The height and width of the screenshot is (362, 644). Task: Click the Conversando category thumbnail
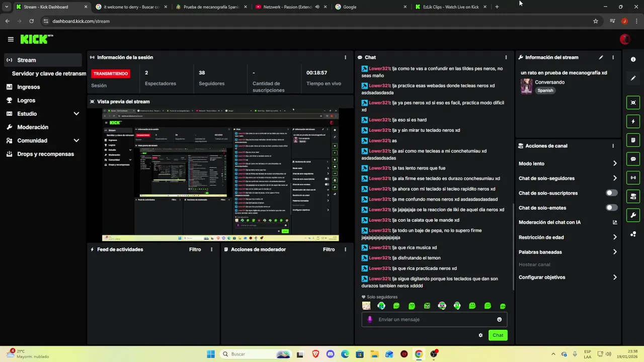click(526, 86)
